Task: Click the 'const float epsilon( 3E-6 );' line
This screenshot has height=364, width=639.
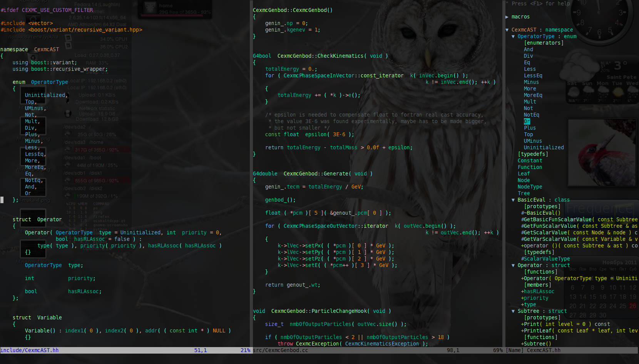Action: tap(309, 134)
